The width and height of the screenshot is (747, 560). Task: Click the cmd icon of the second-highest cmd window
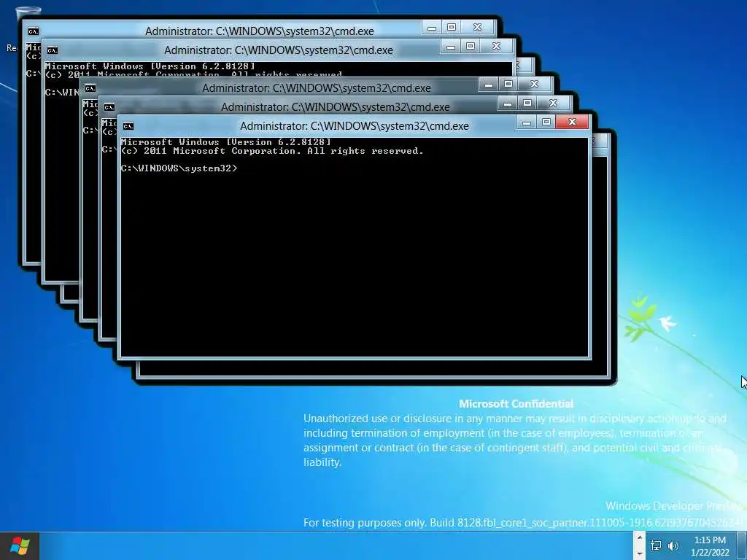52,50
